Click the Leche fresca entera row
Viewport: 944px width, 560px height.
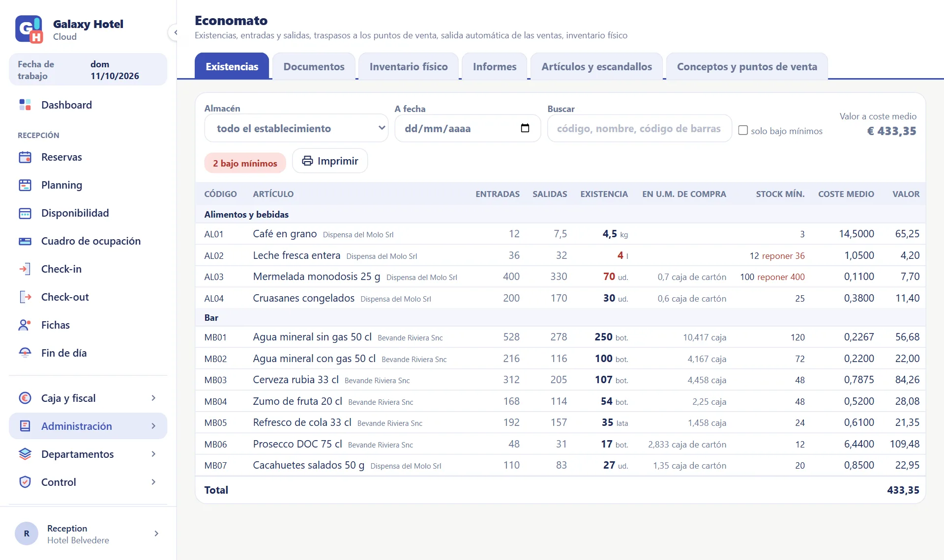(x=560, y=255)
